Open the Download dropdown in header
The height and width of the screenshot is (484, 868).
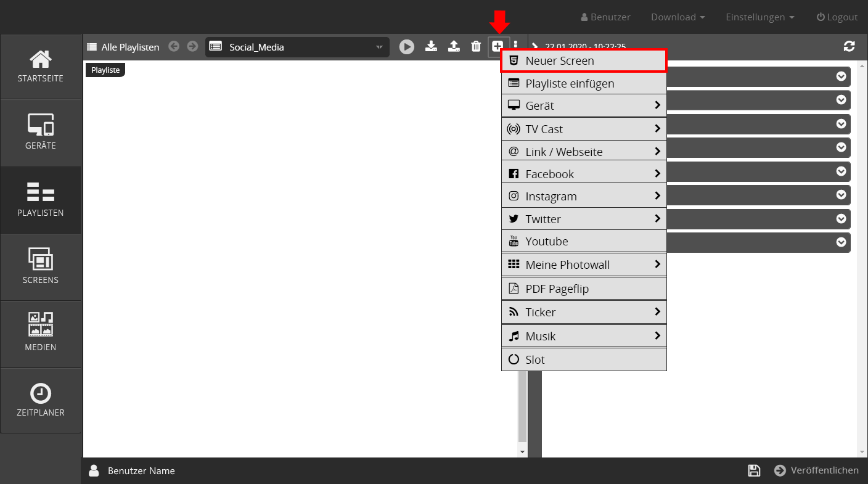678,17
